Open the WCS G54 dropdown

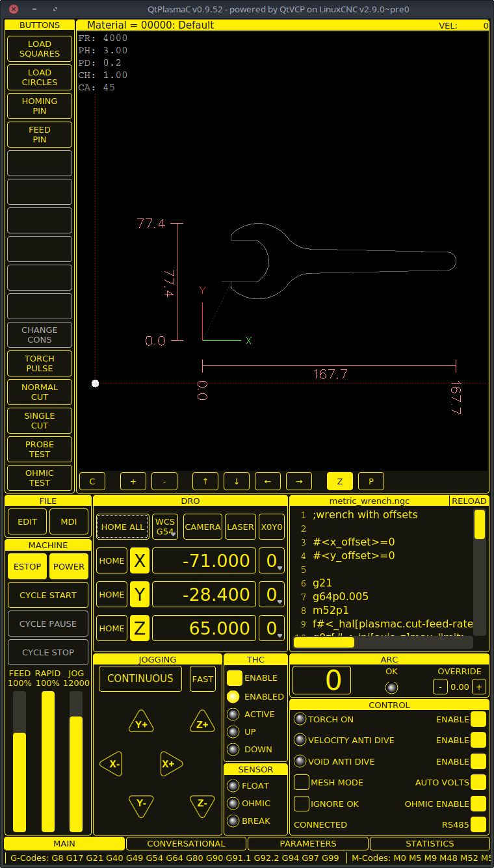[x=165, y=527]
